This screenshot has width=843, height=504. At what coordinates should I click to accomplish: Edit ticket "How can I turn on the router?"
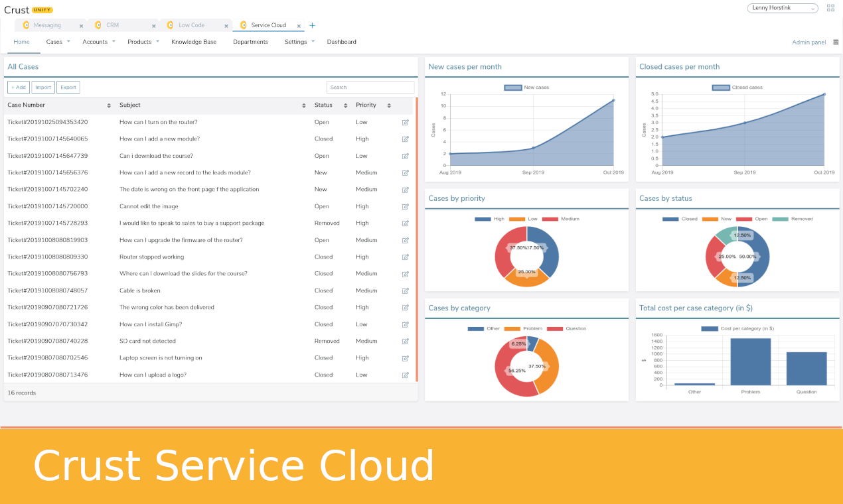pyautogui.click(x=405, y=122)
